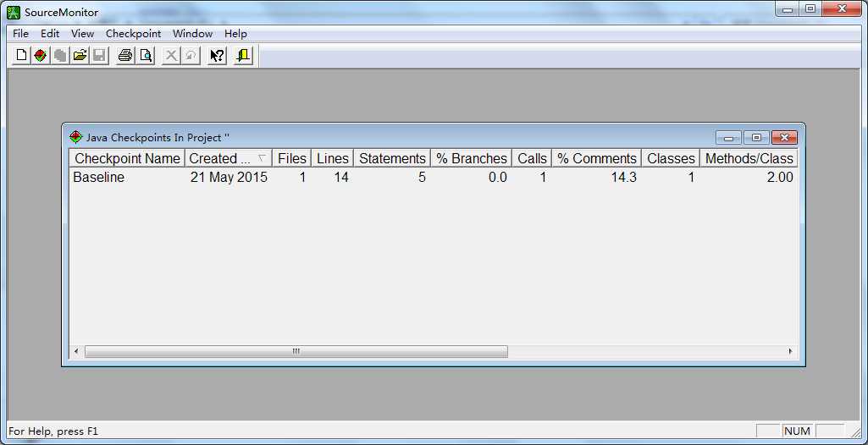Click the grayed Save floppy icon
This screenshot has height=445, width=868.
99,55
